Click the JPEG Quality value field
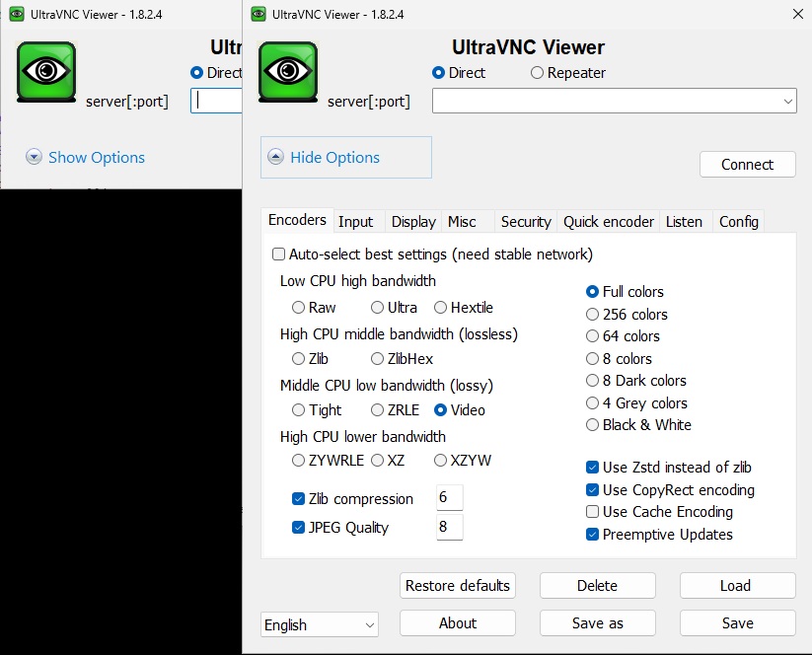This screenshot has height=655, width=812. 450,527
